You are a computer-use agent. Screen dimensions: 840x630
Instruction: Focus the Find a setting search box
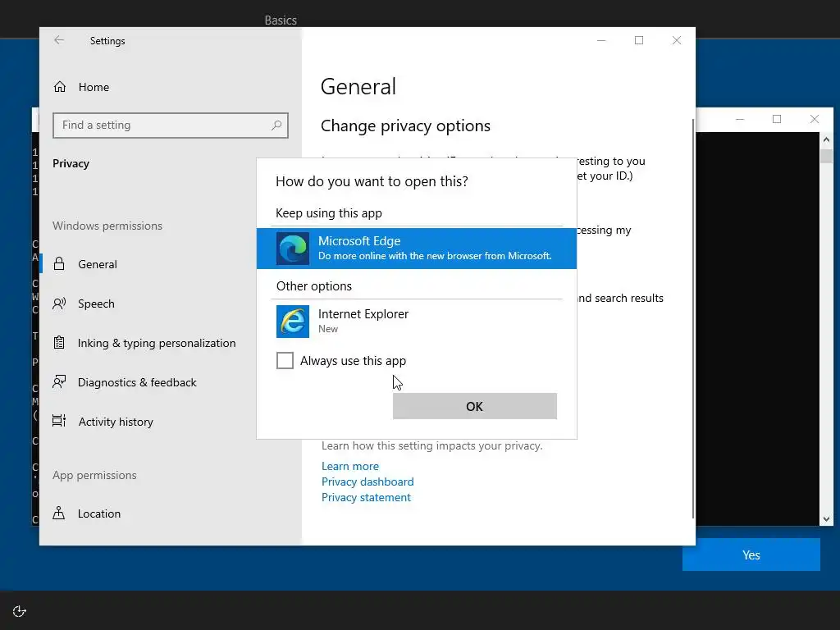click(x=171, y=126)
